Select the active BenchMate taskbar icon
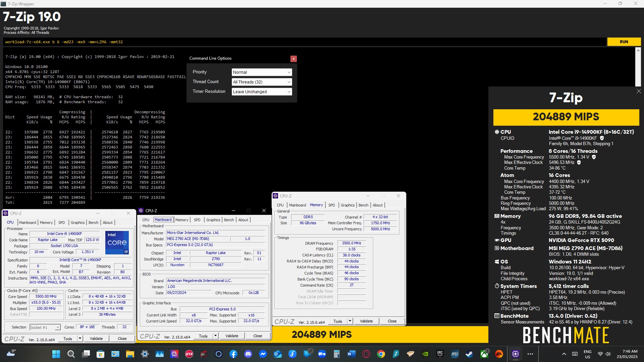The height and width of the screenshot is (362, 644). point(516,354)
